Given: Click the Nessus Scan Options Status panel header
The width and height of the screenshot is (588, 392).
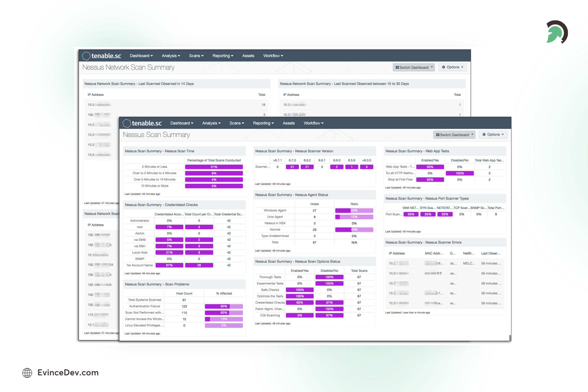Looking at the screenshot, I should (315, 261).
